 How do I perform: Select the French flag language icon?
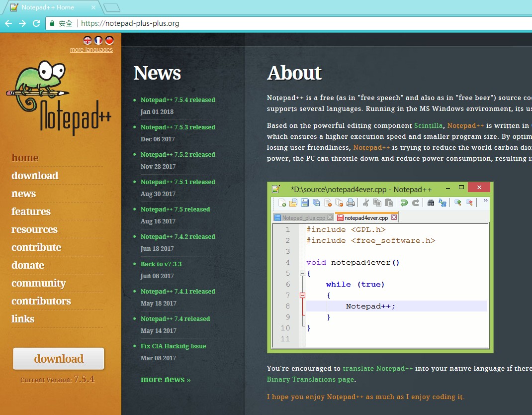point(98,40)
